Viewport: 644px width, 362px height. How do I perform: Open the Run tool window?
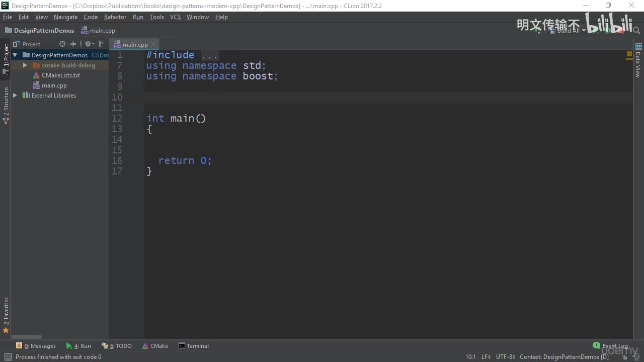[78, 346]
